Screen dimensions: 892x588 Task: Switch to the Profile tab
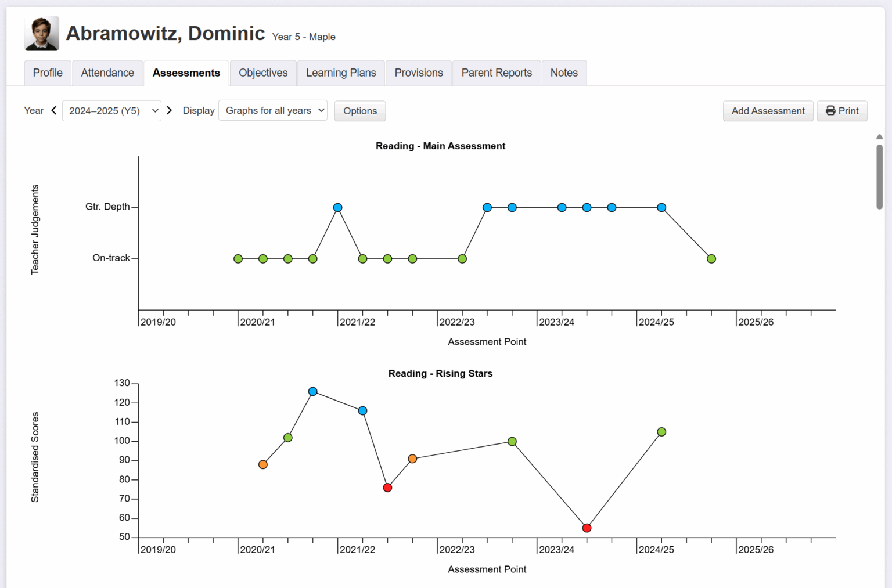[48, 73]
